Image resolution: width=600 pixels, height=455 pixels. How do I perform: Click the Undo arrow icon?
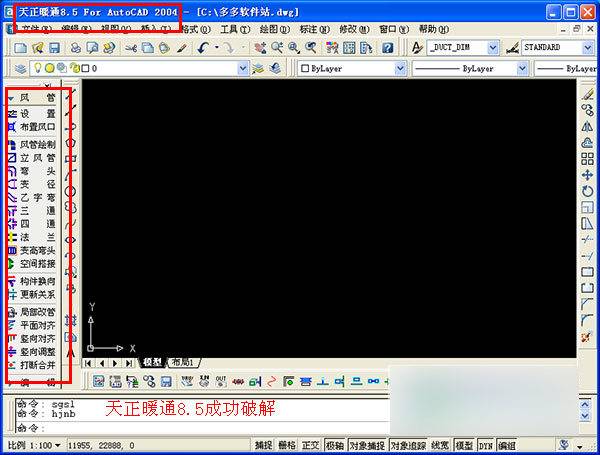coord(203,48)
